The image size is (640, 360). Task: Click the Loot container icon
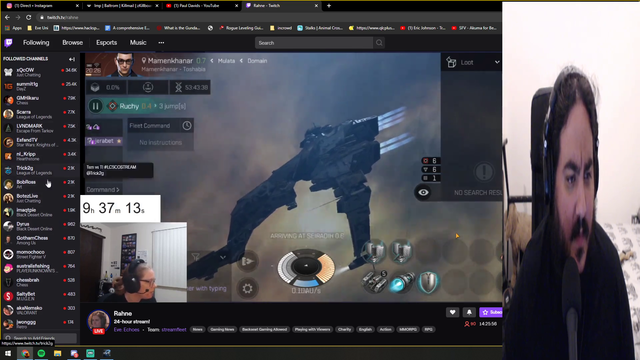(x=451, y=62)
